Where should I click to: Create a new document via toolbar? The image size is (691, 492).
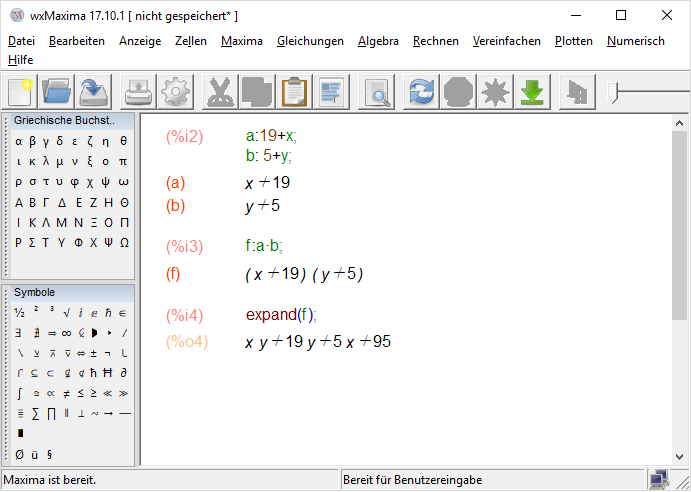(x=21, y=93)
